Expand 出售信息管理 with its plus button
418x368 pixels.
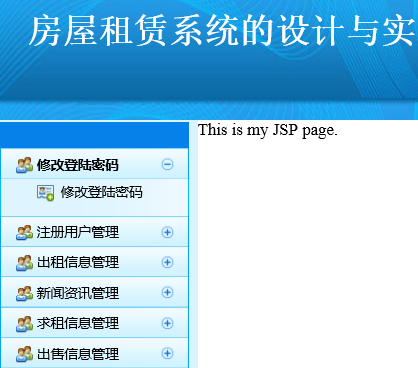167,353
